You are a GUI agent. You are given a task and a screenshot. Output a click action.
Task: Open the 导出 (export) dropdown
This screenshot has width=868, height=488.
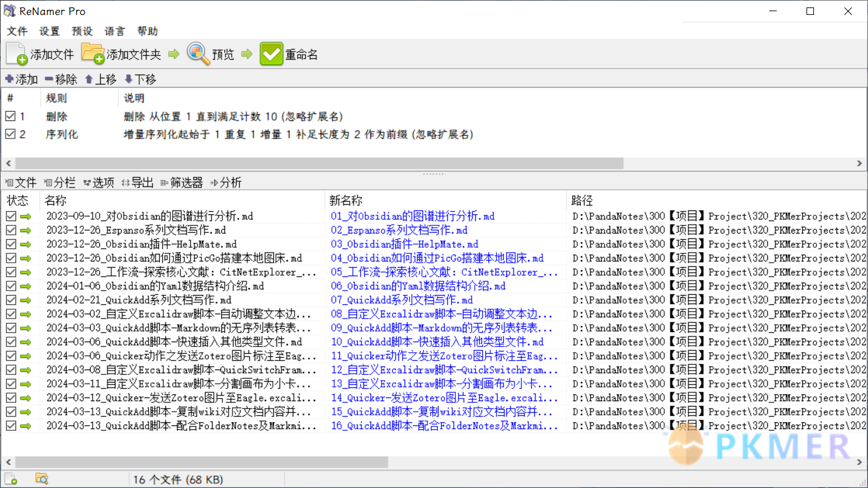[137, 183]
